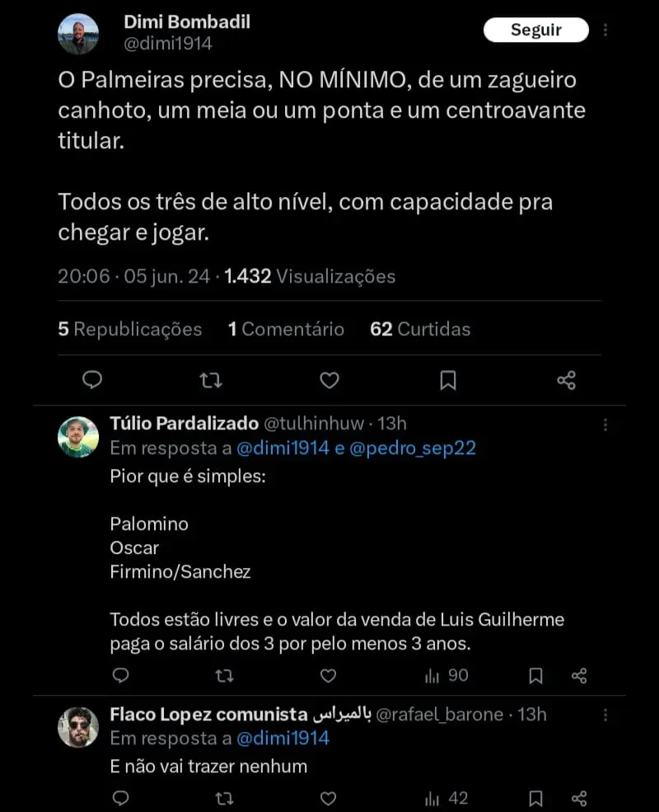
Task: Open Dimi Bombadil's profile picture
Action: point(78,34)
